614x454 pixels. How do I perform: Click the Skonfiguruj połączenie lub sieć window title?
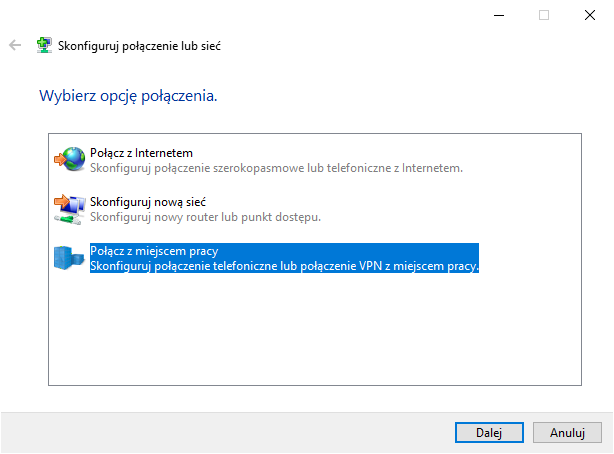coord(139,46)
